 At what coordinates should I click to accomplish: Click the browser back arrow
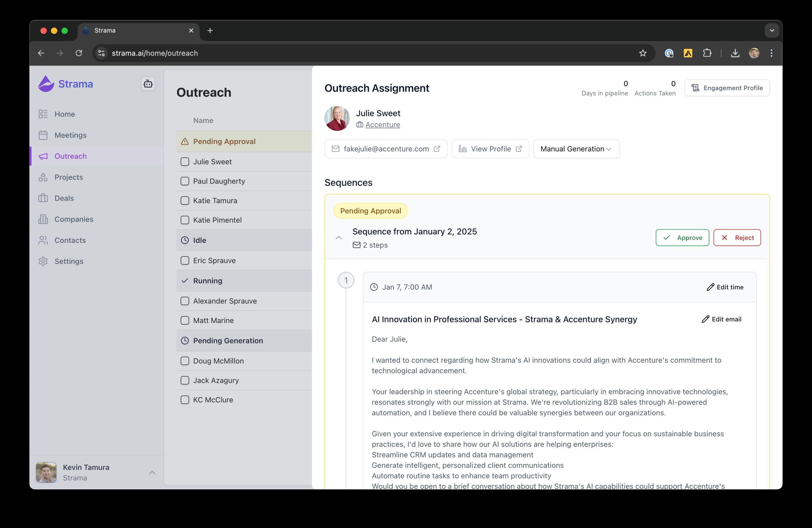click(x=41, y=53)
